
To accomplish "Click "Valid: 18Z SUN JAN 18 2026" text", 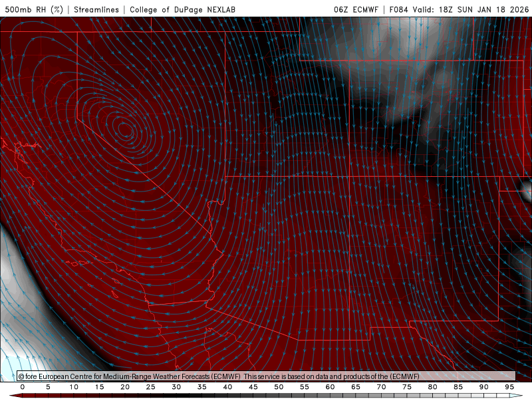I will click(x=471, y=9).
